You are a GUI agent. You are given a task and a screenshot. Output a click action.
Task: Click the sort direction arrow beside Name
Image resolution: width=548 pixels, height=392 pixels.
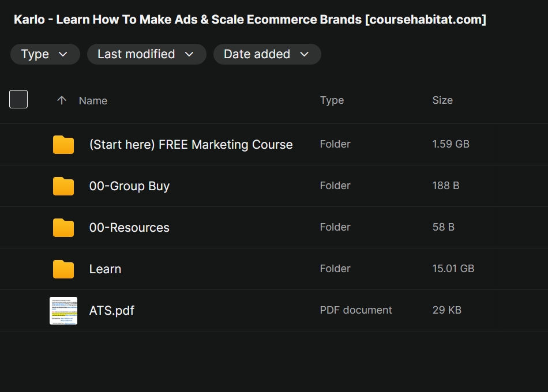[62, 100]
